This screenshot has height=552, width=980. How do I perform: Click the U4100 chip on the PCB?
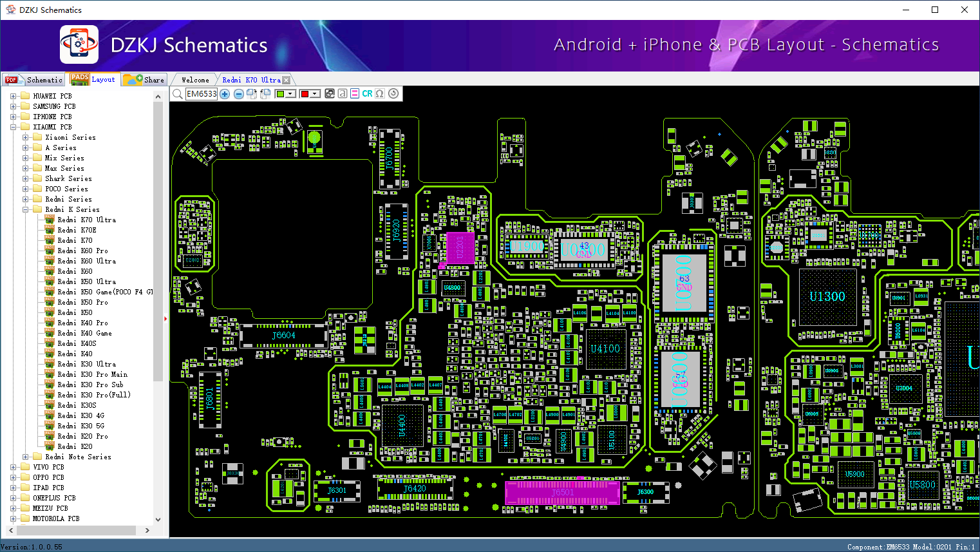[x=605, y=348]
